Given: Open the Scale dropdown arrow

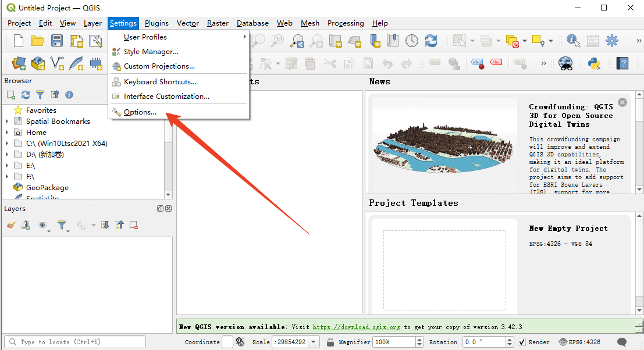Looking at the screenshot, I should coord(314,342).
